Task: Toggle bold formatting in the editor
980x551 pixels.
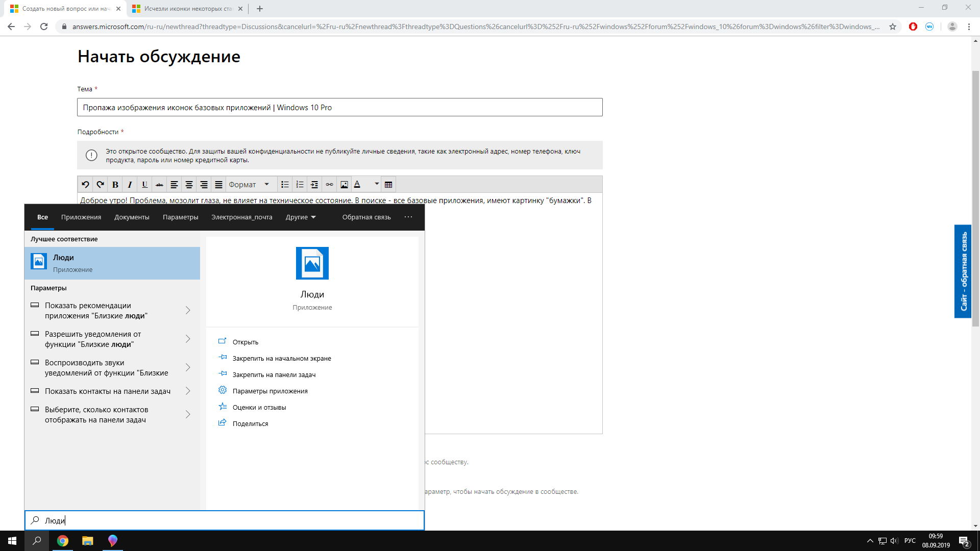Action: coord(115,185)
